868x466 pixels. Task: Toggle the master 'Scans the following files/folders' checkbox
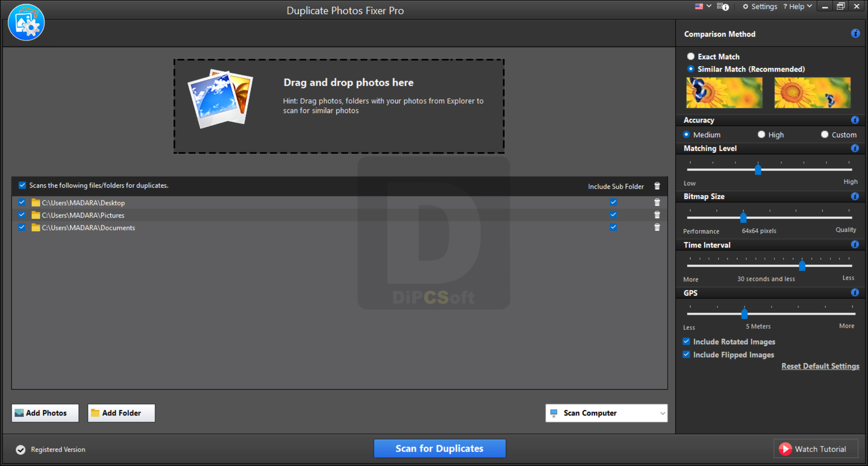(x=22, y=185)
